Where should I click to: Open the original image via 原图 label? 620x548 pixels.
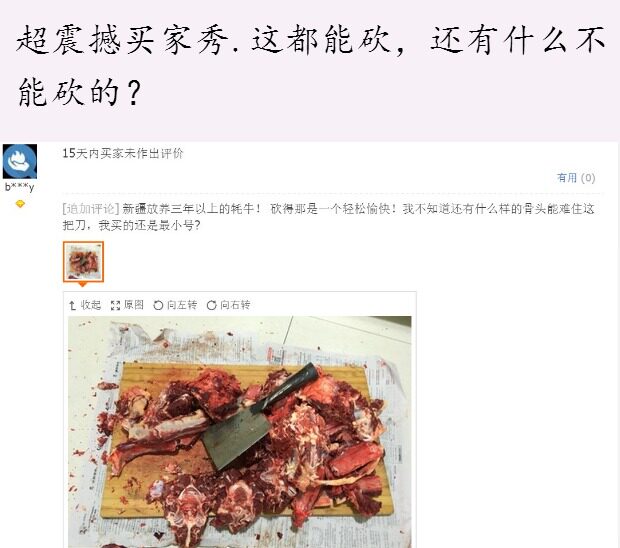point(134,305)
